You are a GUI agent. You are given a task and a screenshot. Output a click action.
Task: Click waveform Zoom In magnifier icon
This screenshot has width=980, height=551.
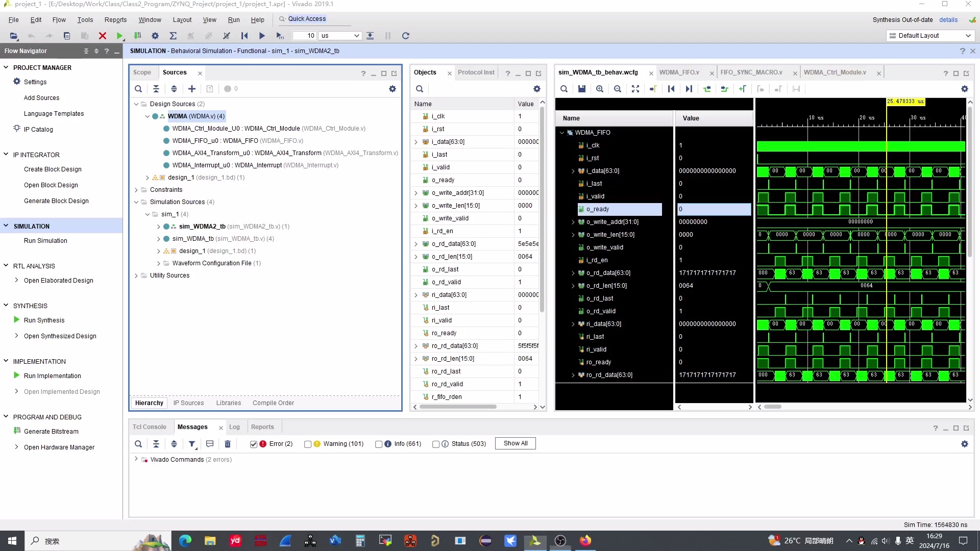(x=600, y=89)
